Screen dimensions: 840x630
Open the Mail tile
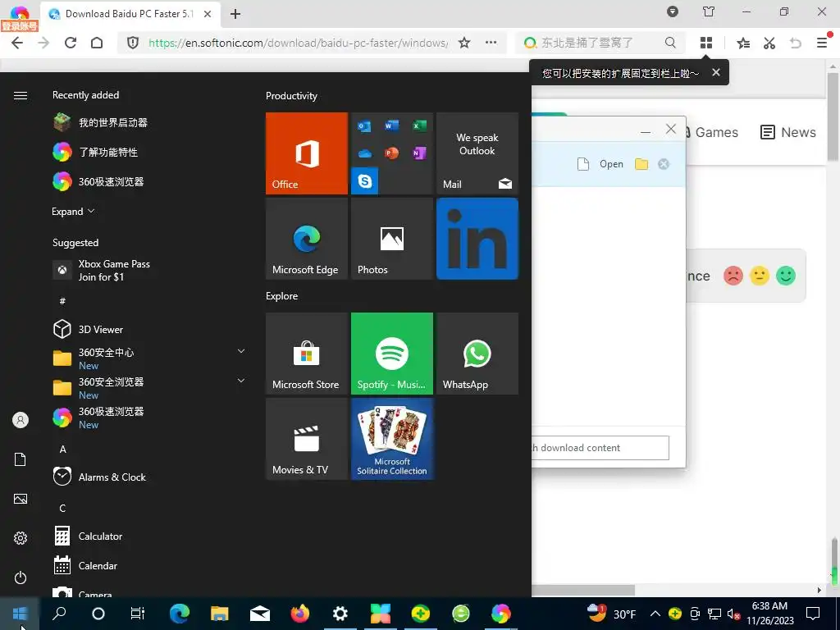point(477,153)
